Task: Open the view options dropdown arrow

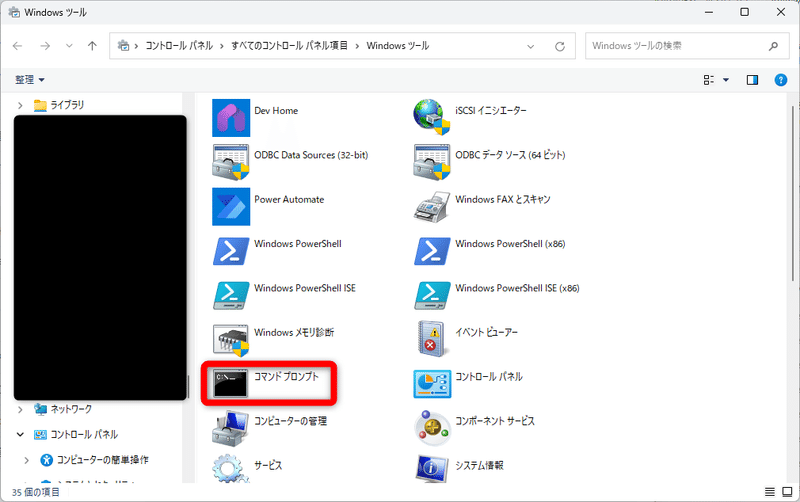Action: point(726,80)
